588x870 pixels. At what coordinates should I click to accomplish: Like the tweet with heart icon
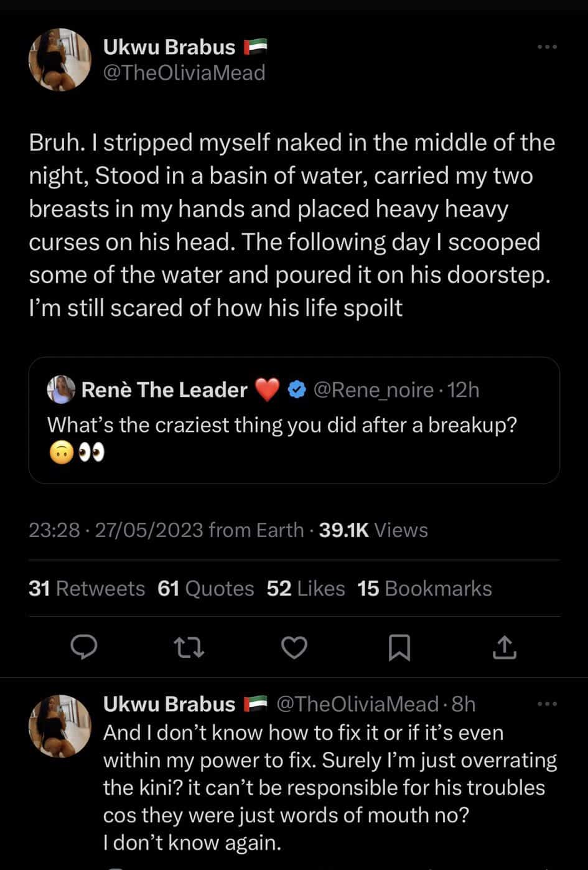[x=294, y=647]
